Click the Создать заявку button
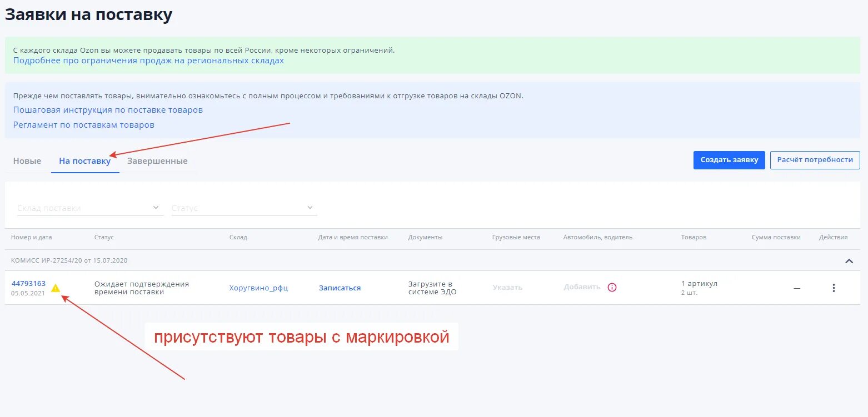This screenshot has width=868, height=417. pyautogui.click(x=729, y=160)
